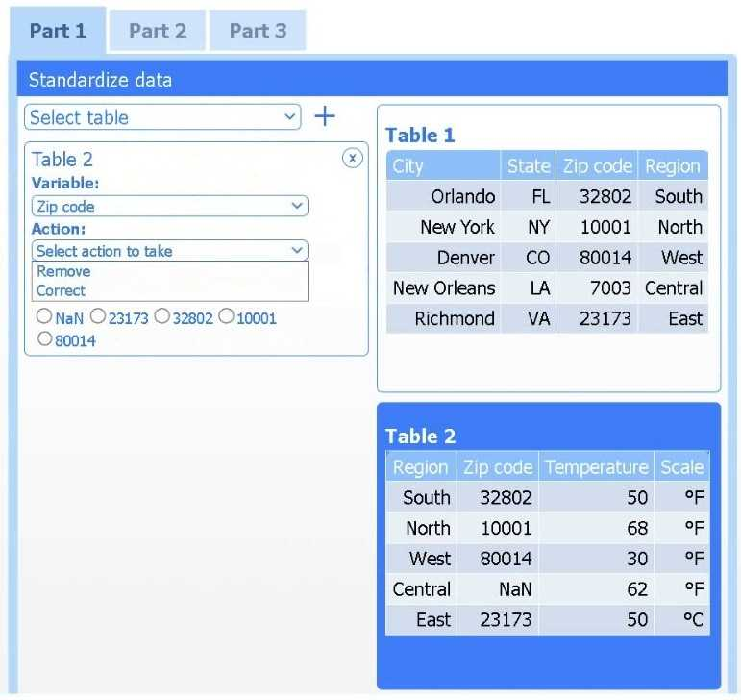Screen dimensions: 741x700
Task: Expand the Zip code variable dropdown
Action: tap(169, 206)
